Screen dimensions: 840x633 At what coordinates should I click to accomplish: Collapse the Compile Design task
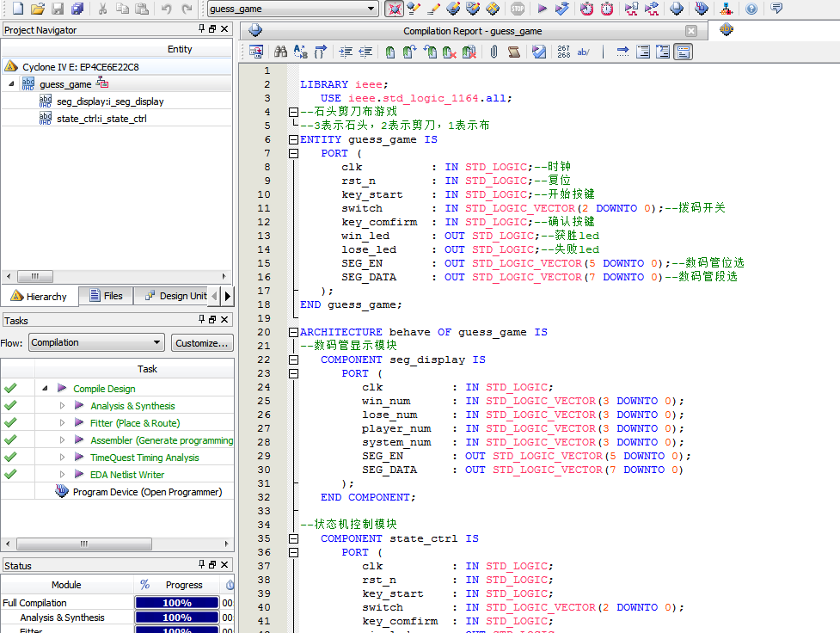point(45,388)
